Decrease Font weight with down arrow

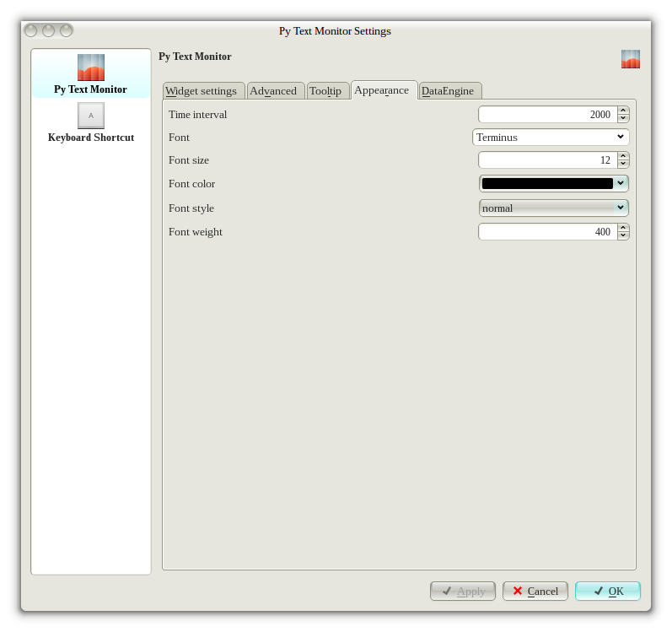[623, 236]
